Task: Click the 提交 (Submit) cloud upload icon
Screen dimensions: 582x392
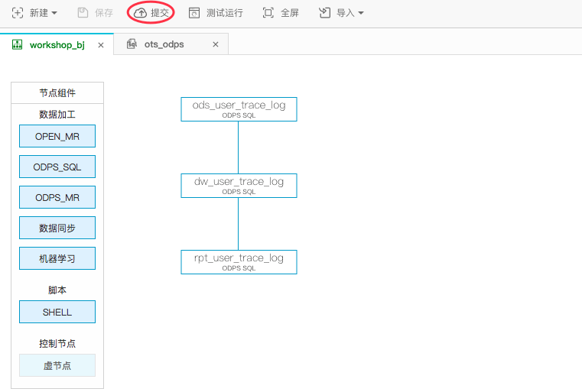Action: 140,13
